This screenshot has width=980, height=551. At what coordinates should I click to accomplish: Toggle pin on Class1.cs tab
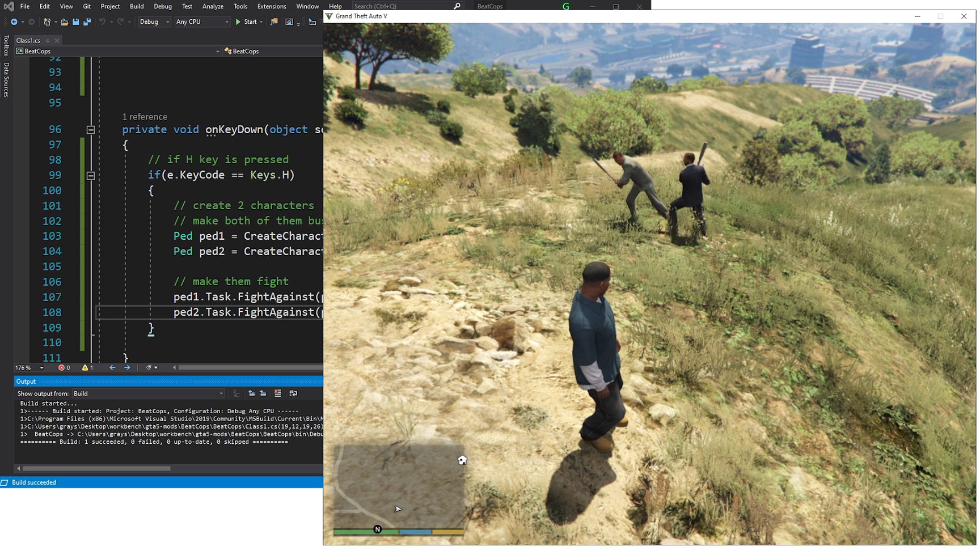[48, 41]
